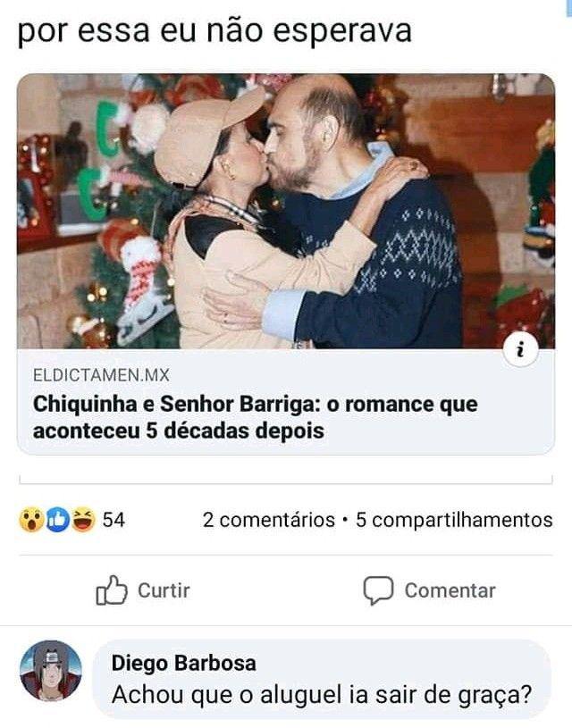Image resolution: width=572 pixels, height=728 pixels.
Task: Click the info icon on article image
Action: tap(520, 349)
